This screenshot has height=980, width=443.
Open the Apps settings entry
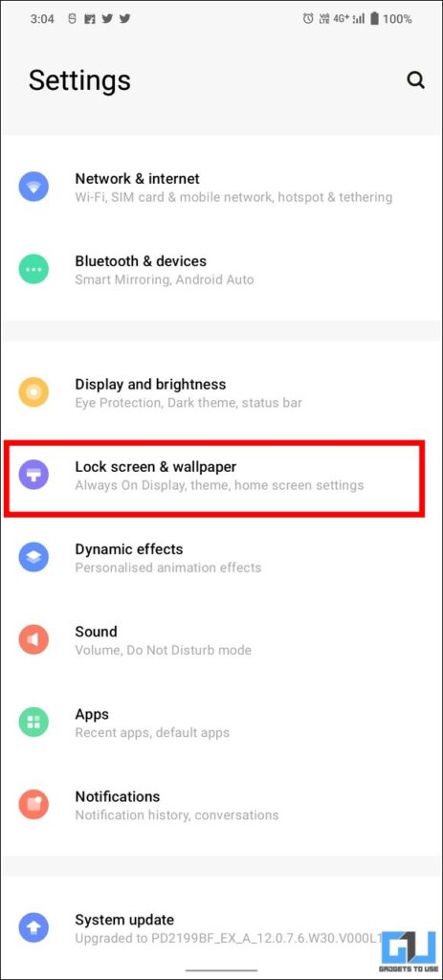221,723
